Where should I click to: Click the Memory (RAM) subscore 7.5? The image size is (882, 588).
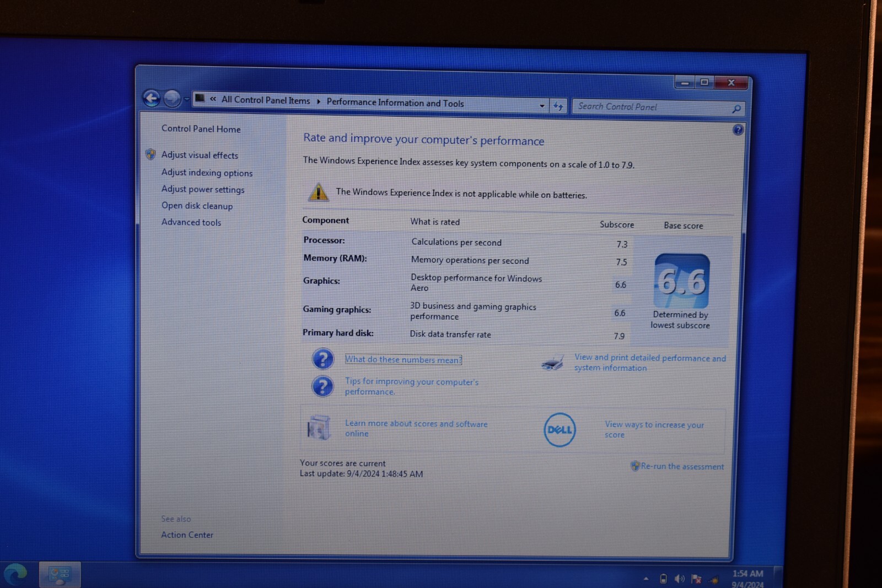621,262
